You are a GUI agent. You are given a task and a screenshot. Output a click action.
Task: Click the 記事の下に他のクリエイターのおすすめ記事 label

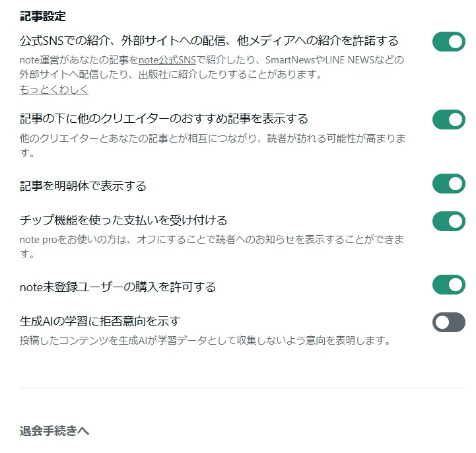point(164,118)
